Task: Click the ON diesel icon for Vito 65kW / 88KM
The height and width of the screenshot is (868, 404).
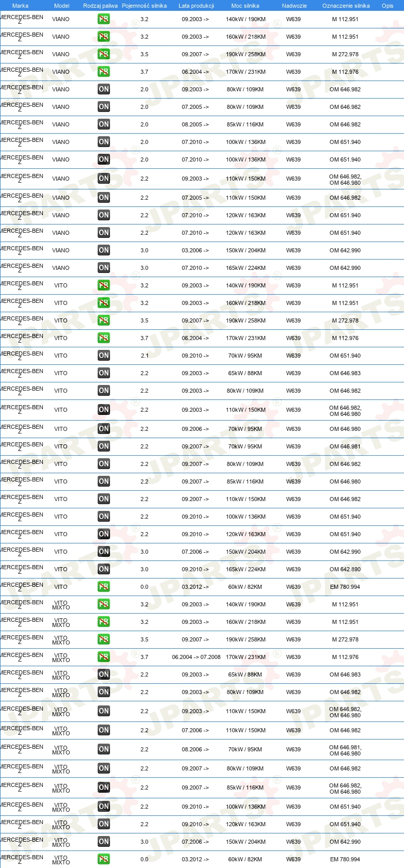Action: pos(104,373)
